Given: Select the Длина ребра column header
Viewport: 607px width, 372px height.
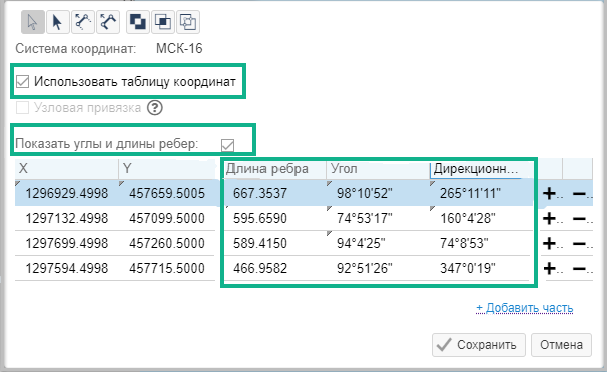Looking at the screenshot, I should point(275,169).
